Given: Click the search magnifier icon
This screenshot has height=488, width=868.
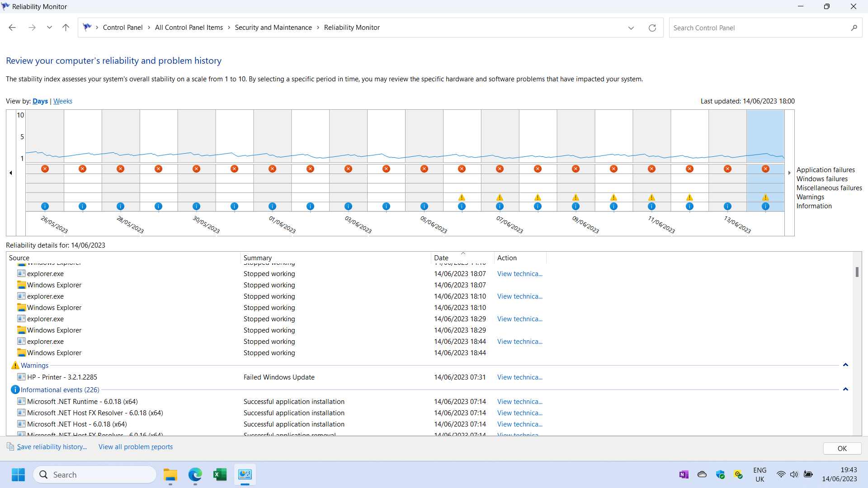Looking at the screenshot, I should click(x=854, y=28).
